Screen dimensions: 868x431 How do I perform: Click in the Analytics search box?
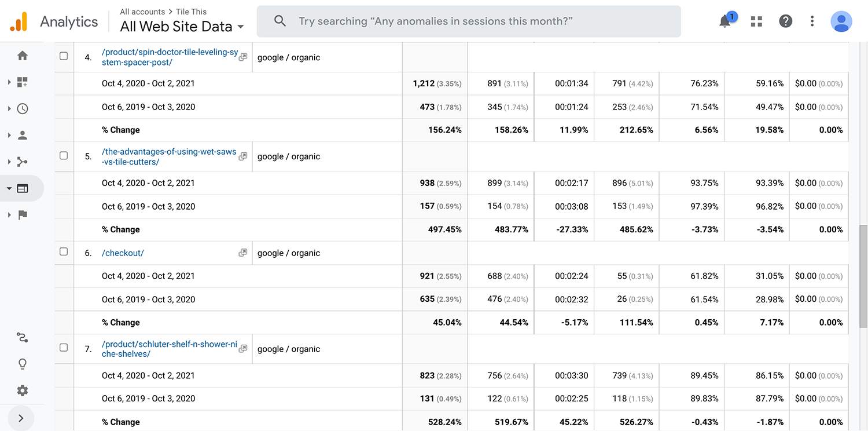tap(469, 21)
